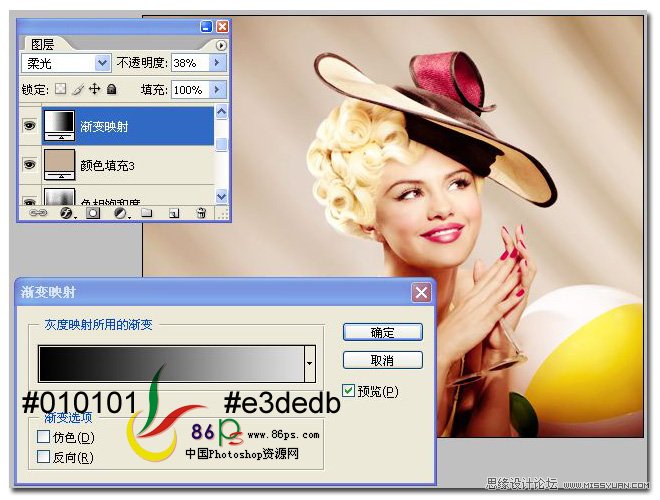The image size is (660, 500).
Task: Add a layer mask with mask icon
Action: point(93,213)
